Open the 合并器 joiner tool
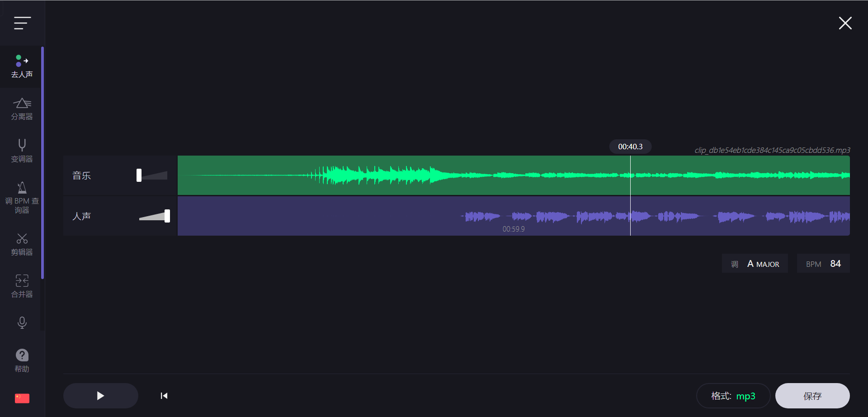The height and width of the screenshot is (417, 868). point(22,286)
